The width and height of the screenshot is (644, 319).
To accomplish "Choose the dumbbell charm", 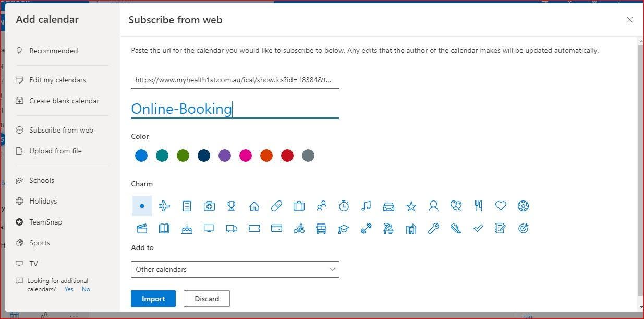I will [366, 229].
